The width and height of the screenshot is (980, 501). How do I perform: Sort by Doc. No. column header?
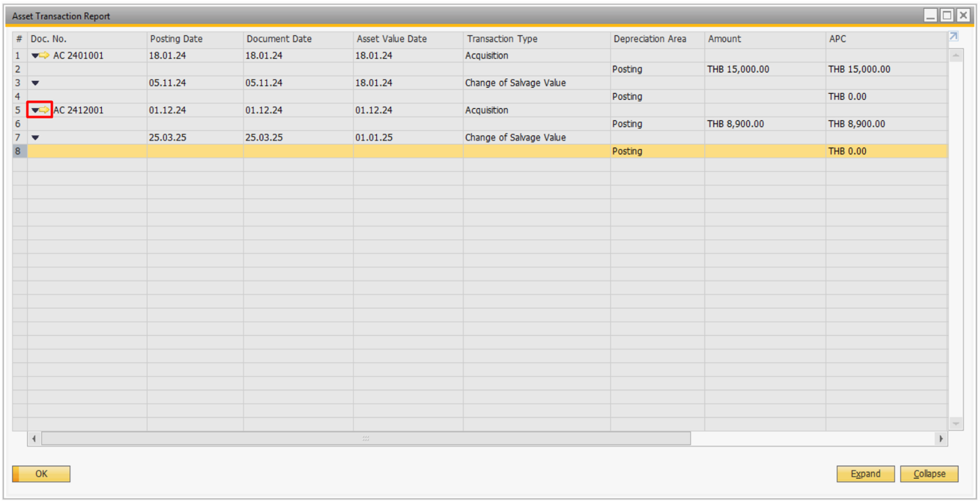[x=87, y=39]
